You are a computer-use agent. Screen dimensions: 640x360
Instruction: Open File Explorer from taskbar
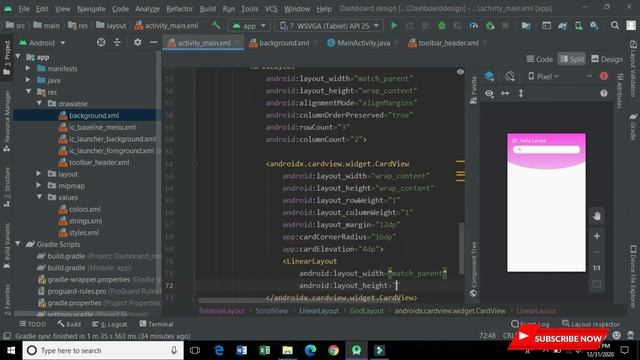(x=287, y=350)
